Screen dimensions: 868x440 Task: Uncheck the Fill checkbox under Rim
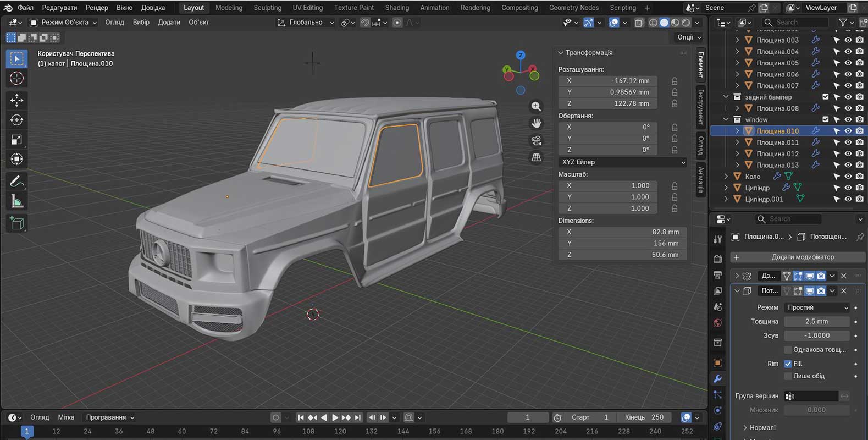(788, 364)
